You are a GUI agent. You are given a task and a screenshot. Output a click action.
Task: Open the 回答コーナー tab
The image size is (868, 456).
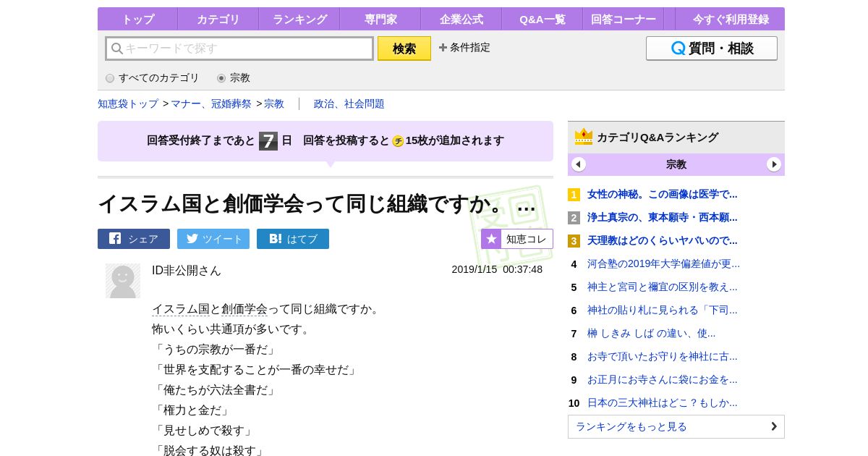click(624, 20)
